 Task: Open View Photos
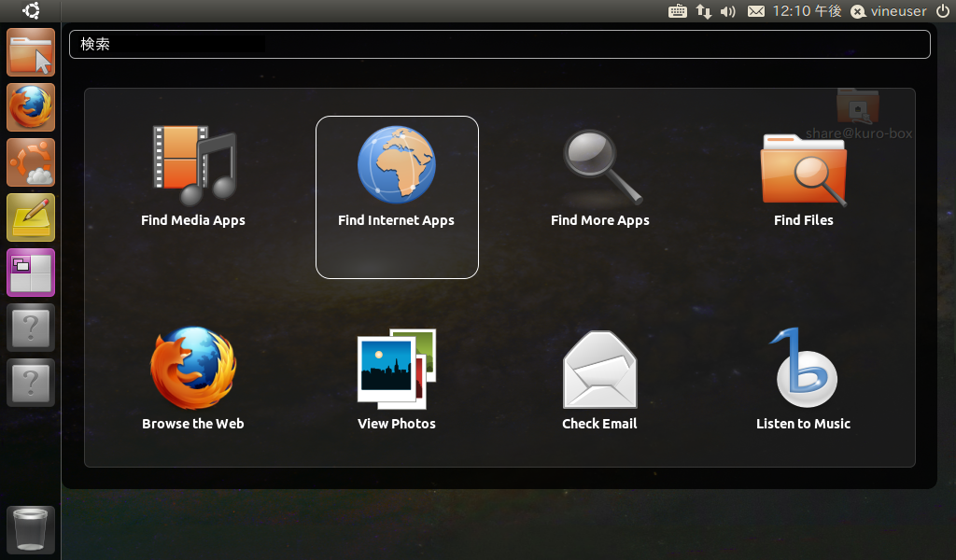(396, 379)
